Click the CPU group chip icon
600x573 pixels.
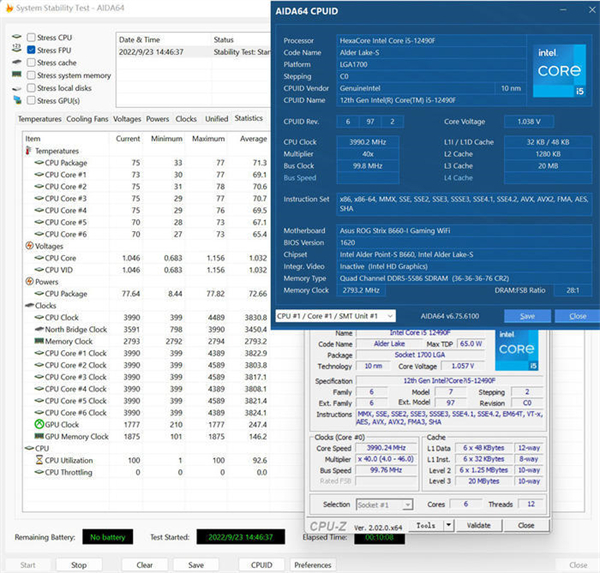[x=29, y=448]
